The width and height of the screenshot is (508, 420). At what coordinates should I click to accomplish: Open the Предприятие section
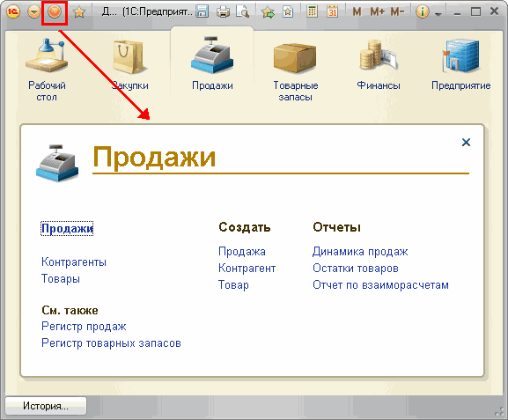[x=460, y=64]
